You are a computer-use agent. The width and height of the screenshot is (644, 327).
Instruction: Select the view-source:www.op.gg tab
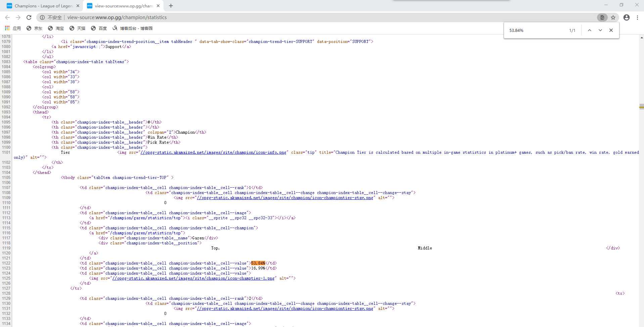click(x=123, y=6)
